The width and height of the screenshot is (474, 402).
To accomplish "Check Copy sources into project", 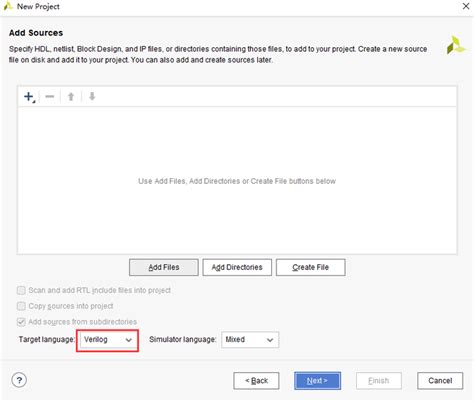I will click(x=21, y=306).
